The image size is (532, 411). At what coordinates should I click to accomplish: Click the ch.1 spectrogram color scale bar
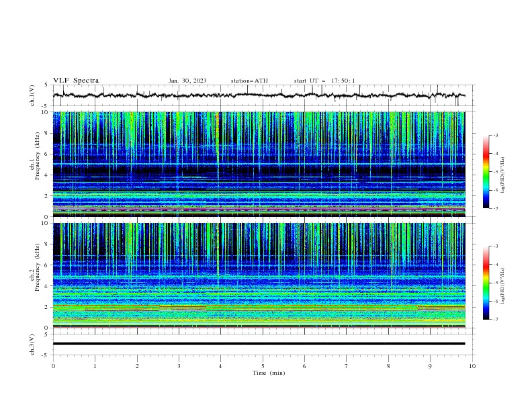pyautogui.click(x=486, y=172)
